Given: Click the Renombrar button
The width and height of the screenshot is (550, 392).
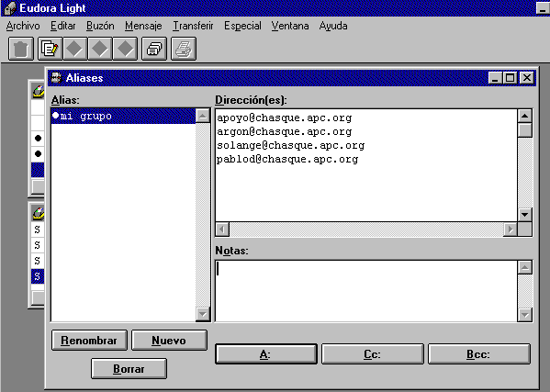Looking at the screenshot, I should point(89,340).
